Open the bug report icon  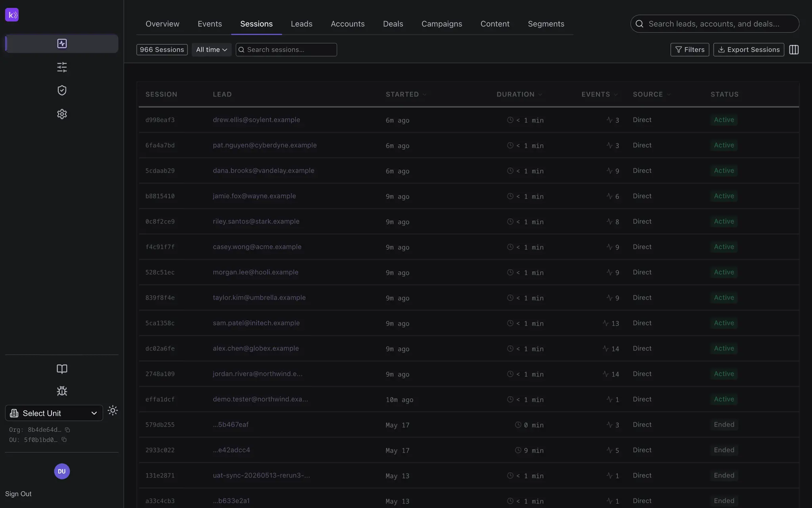62,391
